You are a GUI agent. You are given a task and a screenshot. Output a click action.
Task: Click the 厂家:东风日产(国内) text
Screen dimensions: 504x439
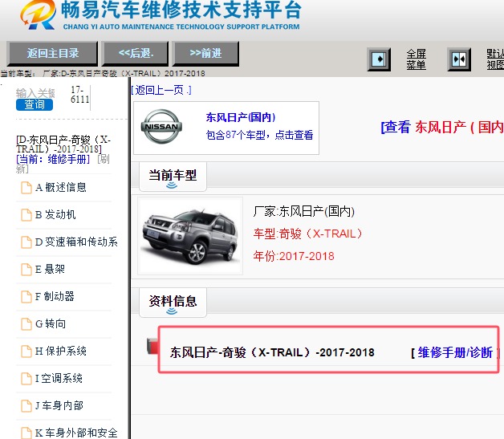pyautogui.click(x=303, y=211)
